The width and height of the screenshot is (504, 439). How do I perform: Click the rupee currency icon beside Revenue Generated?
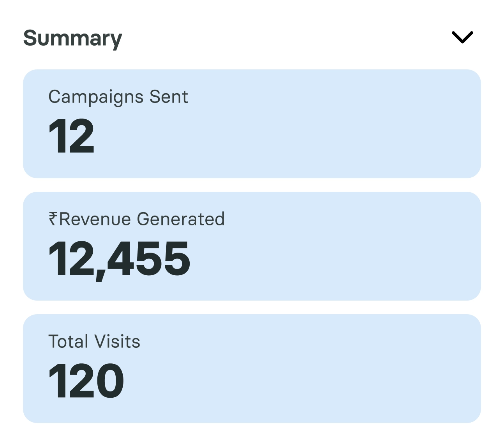pyautogui.click(x=54, y=219)
